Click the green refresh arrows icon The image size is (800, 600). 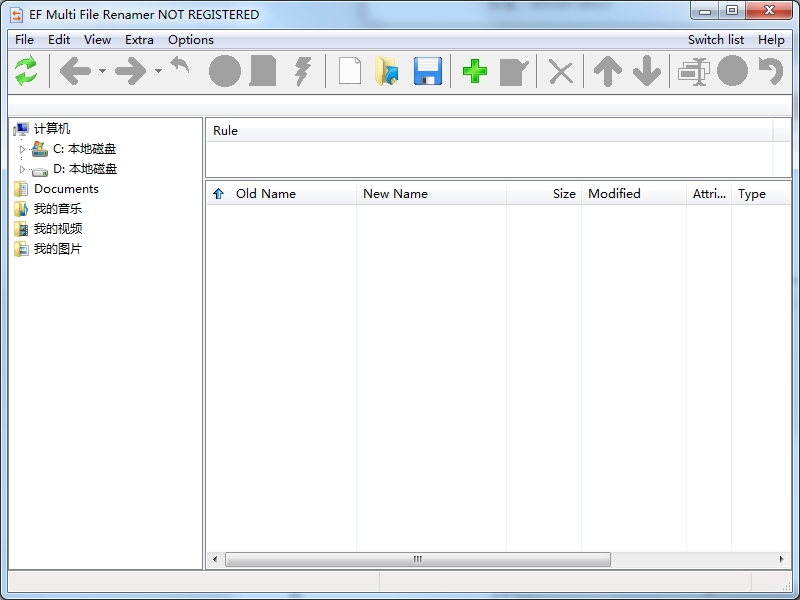pyautogui.click(x=26, y=71)
